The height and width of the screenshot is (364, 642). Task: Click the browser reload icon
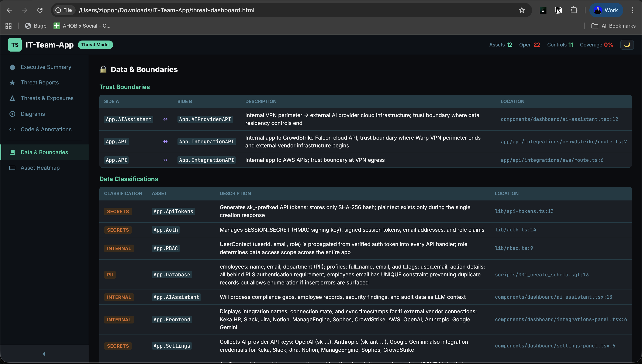coord(40,10)
